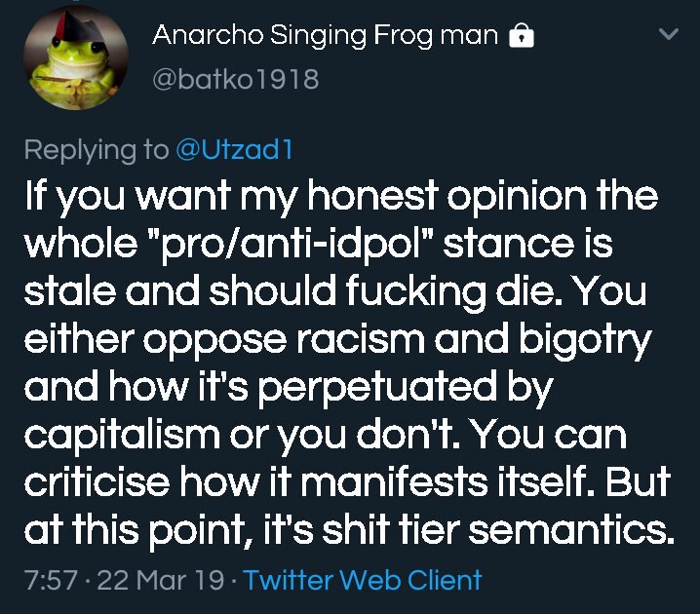Open the tweet options chevron menu
The width and height of the screenshot is (700, 614).
[x=669, y=35]
